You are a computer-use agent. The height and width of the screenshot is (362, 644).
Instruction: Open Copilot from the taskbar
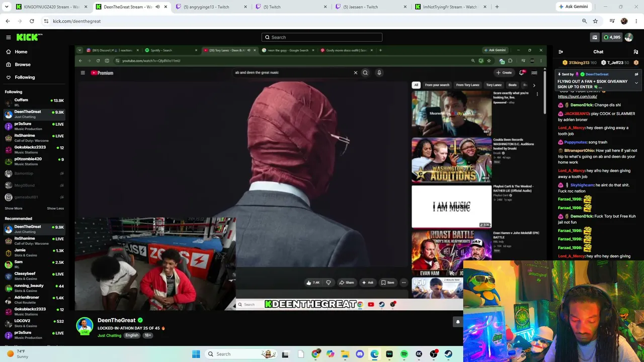click(330, 354)
